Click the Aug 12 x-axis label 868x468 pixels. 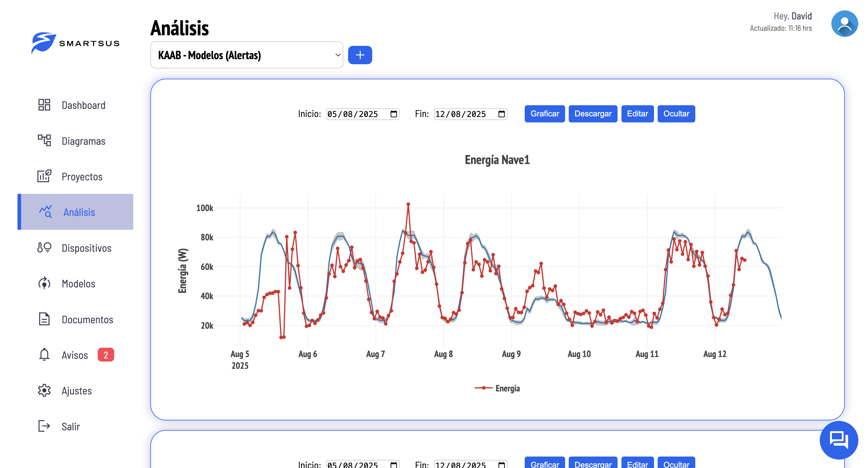click(714, 354)
